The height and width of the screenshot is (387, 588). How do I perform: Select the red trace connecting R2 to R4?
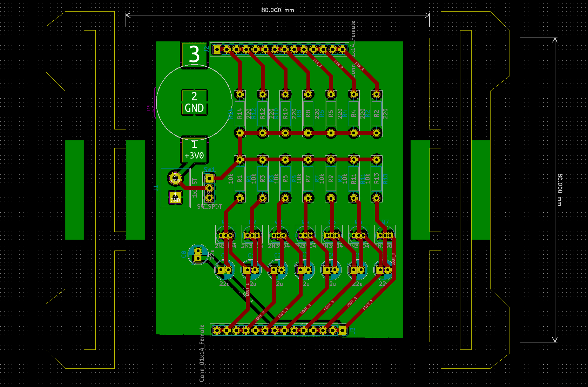pos(365,133)
